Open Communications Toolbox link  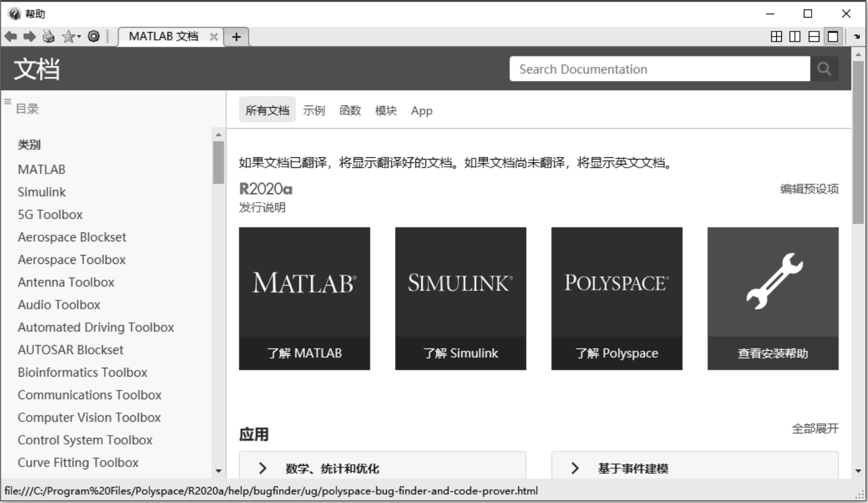click(x=90, y=395)
